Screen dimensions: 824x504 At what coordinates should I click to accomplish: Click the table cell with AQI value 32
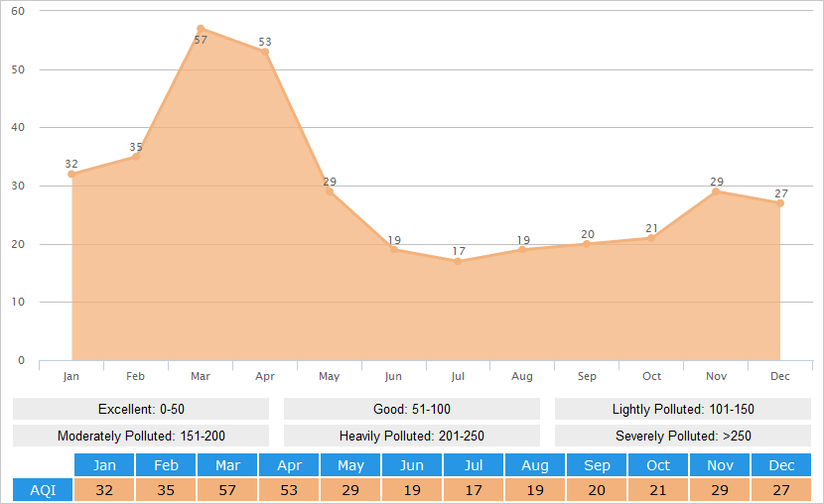pos(104,490)
